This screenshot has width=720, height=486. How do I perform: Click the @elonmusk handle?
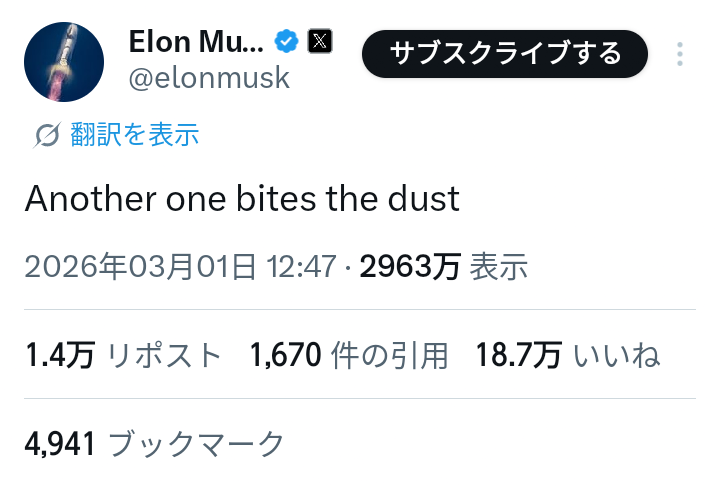[209, 78]
